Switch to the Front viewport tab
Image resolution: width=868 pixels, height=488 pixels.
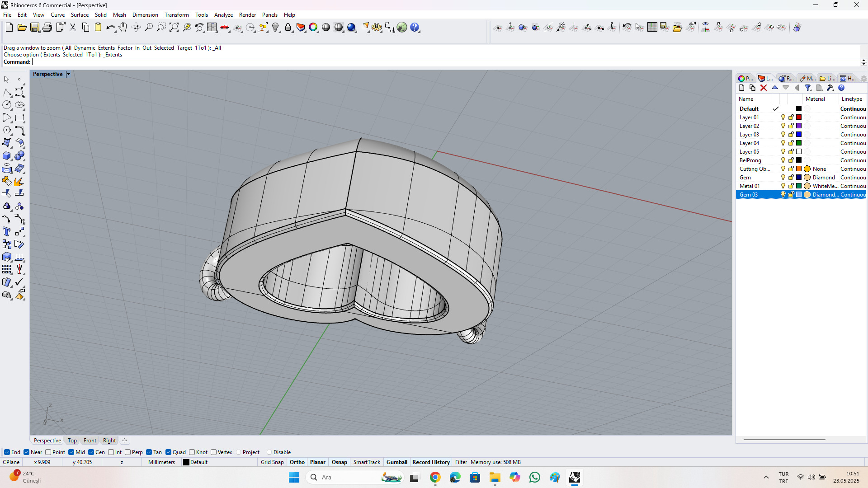(90, 441)
